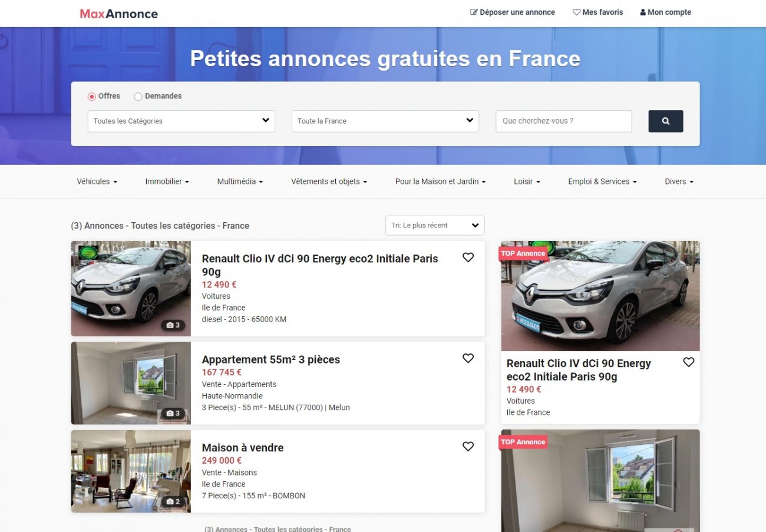
Task: Click text diesel - 2015 - 65000 KM
Action: click(244, 319)
